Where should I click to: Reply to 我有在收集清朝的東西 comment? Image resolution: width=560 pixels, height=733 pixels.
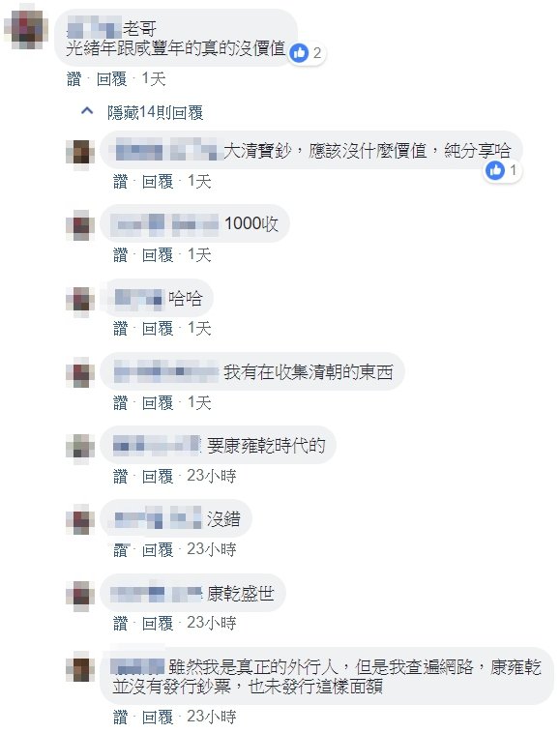[x=158, y=402]
